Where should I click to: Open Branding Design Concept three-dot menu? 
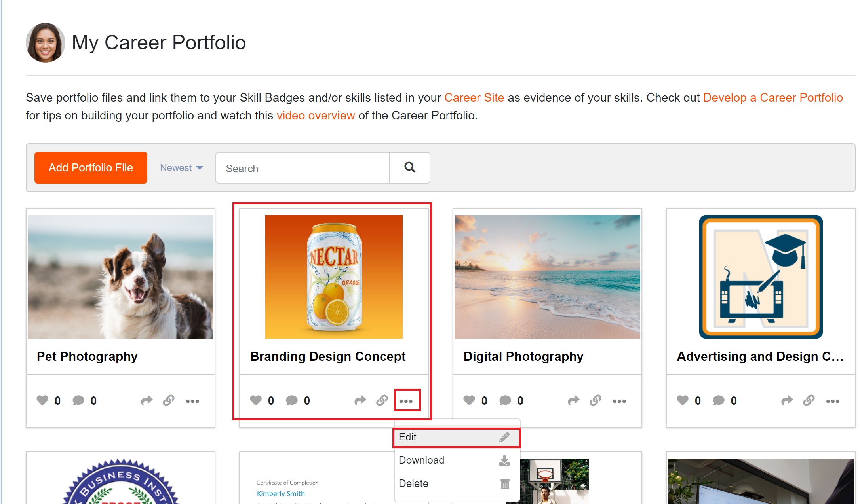(406, 401)
